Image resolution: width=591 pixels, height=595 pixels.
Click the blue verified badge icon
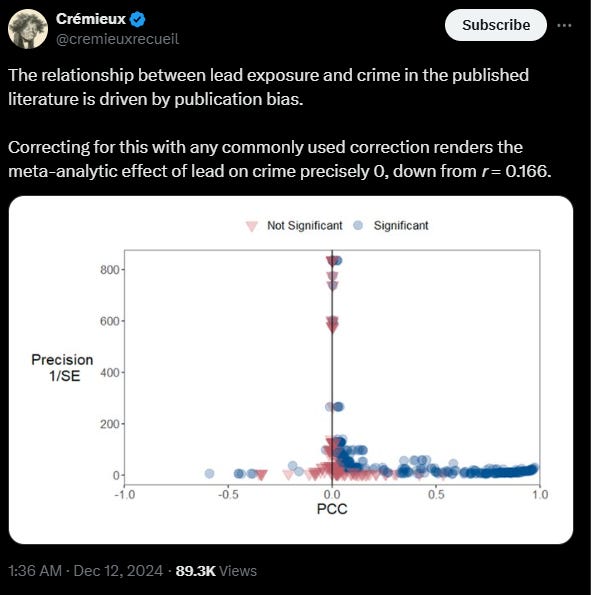(x=137, y=19)
